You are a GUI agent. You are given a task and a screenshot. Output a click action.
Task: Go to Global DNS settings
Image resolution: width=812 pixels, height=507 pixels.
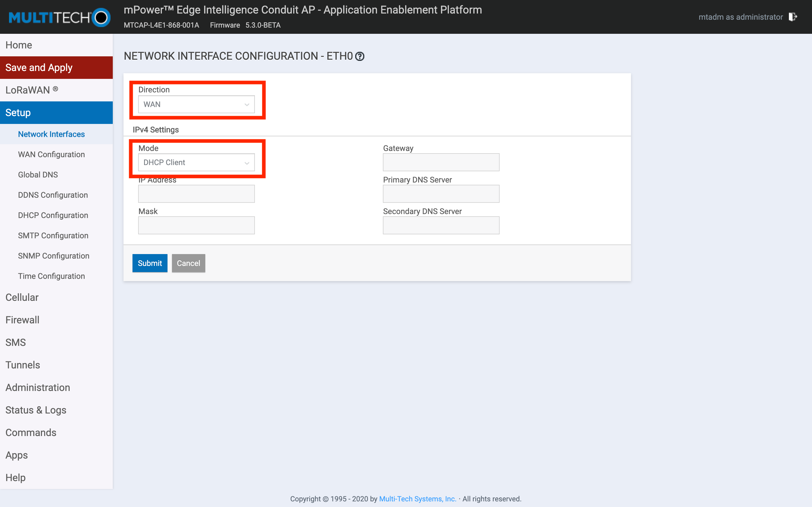pos(38,175)
